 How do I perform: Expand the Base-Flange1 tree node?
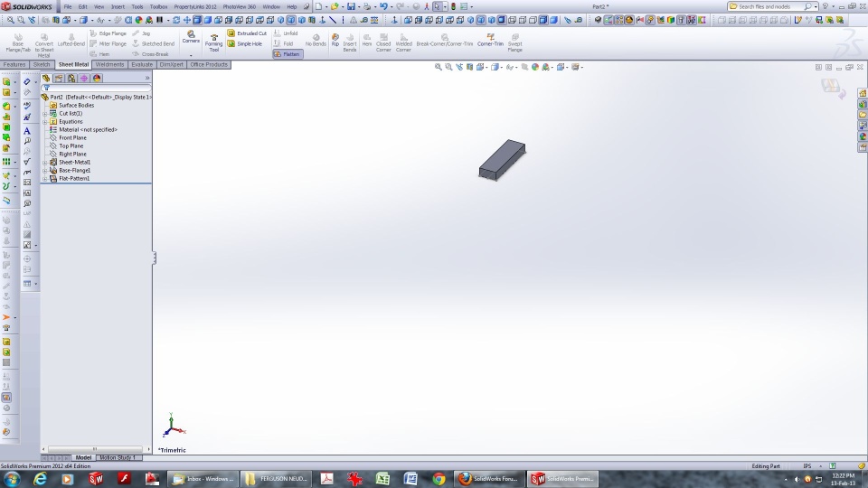pyautogui.click(x=45, y=171)
